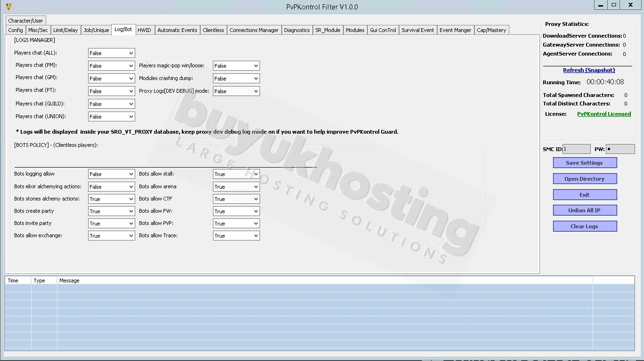
Task: Open the Diagnostics tab
Action: click(297, 30)
